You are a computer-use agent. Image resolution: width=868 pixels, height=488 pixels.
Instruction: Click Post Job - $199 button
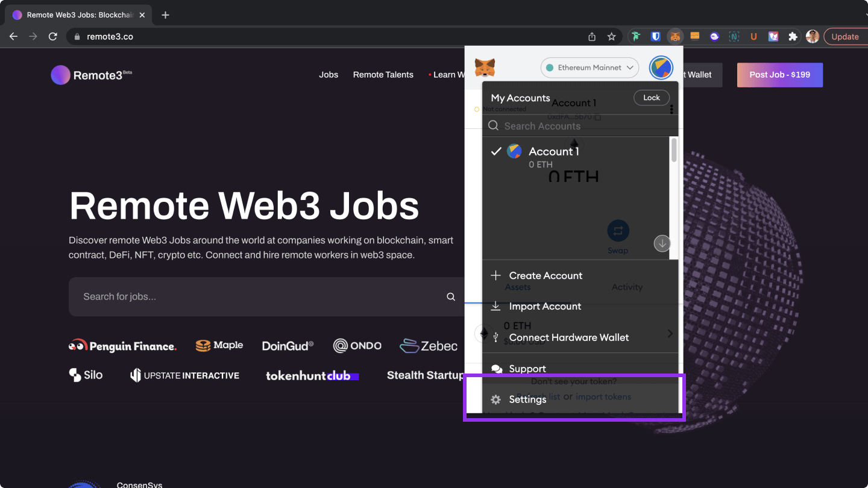(780, 75)
